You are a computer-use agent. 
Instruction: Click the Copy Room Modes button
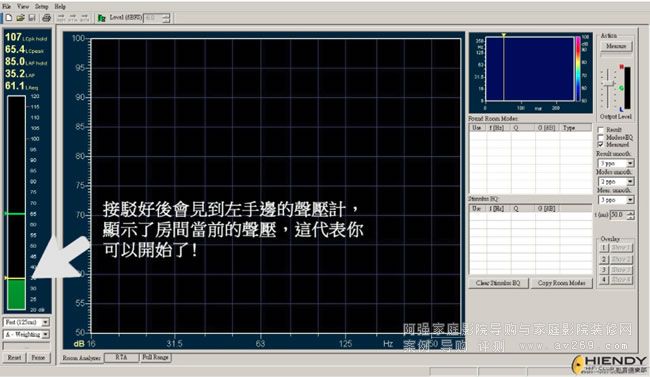[x=562, y=283]
